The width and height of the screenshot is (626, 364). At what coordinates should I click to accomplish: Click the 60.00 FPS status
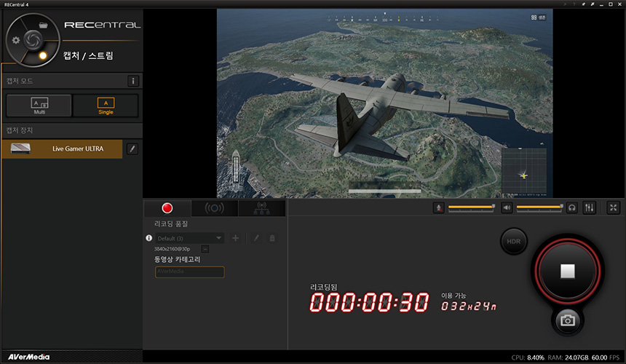click(x=605, y=357)
